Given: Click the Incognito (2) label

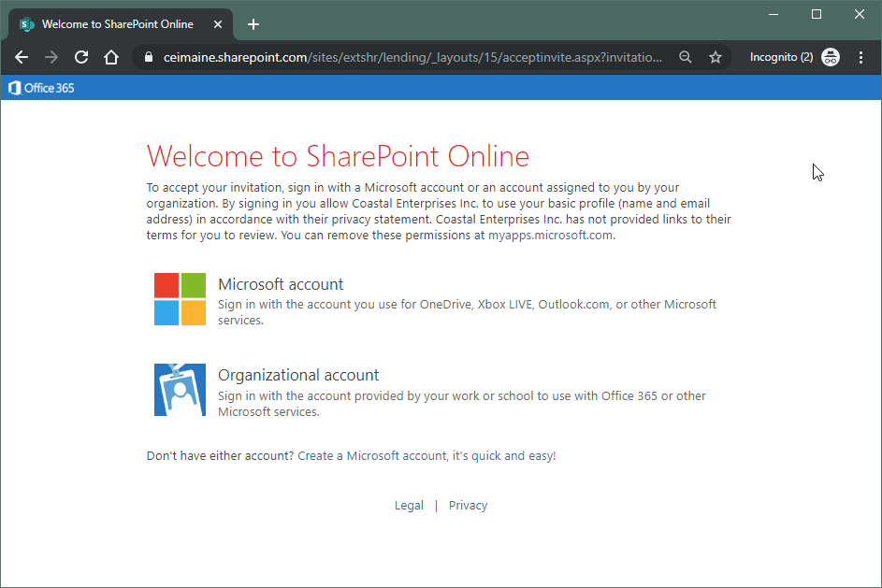Looking at the screenshot, I should (781, 57).
